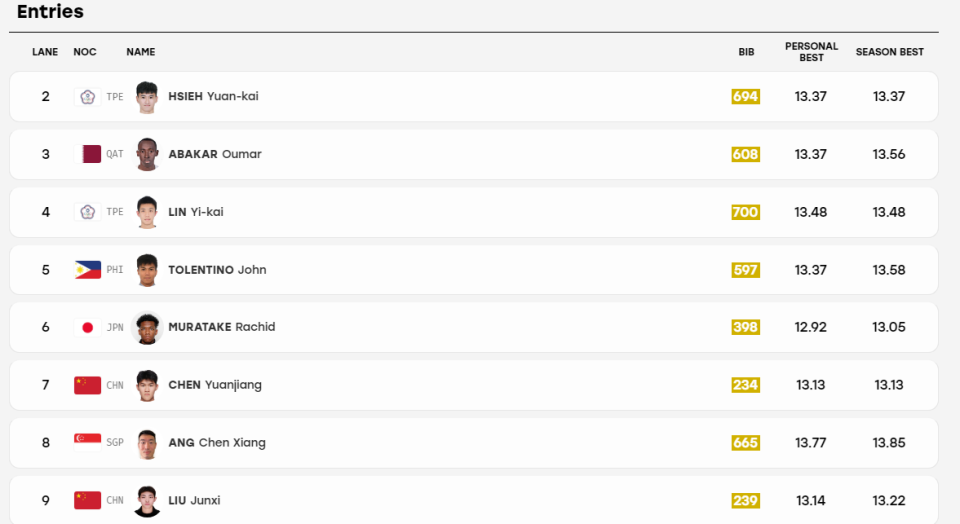Open ABAKAR Oumar athlete profile name
The width and height of the screenshot is (960, 524).
(x=215, y=154)
